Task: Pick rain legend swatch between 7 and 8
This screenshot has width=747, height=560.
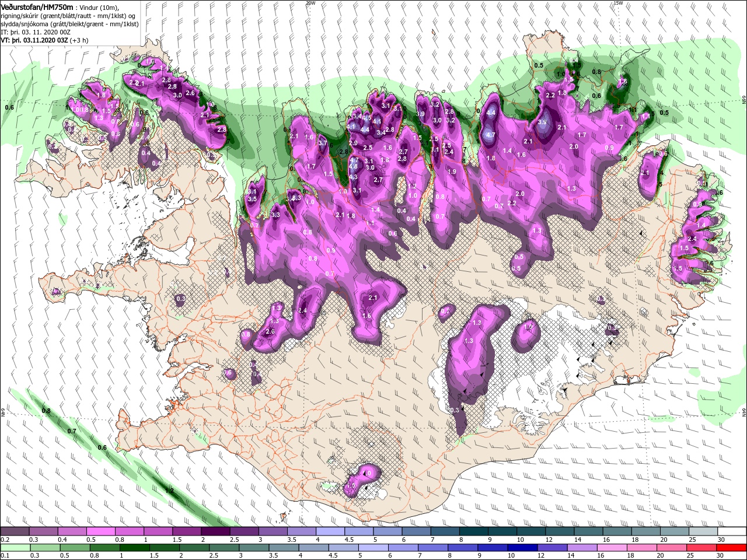Action: point(432,548)
